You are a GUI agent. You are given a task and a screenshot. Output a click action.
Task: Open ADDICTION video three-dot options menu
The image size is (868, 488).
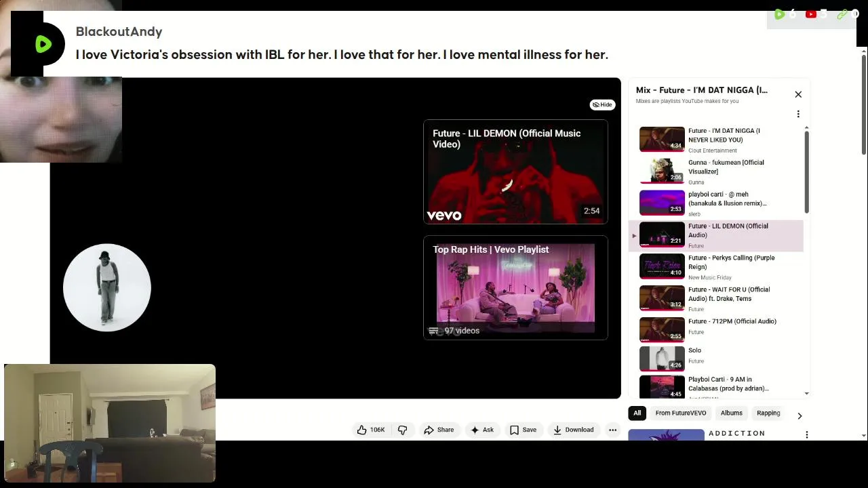pos(806,434)
